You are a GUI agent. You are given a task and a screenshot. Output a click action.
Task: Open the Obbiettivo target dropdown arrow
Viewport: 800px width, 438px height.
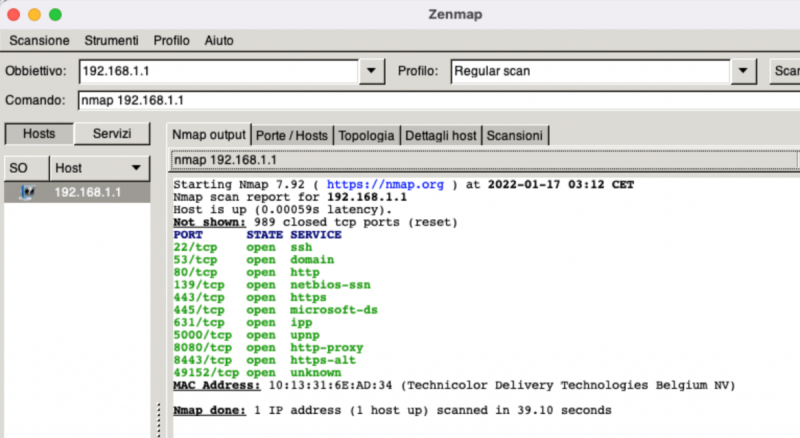point(371,71)
